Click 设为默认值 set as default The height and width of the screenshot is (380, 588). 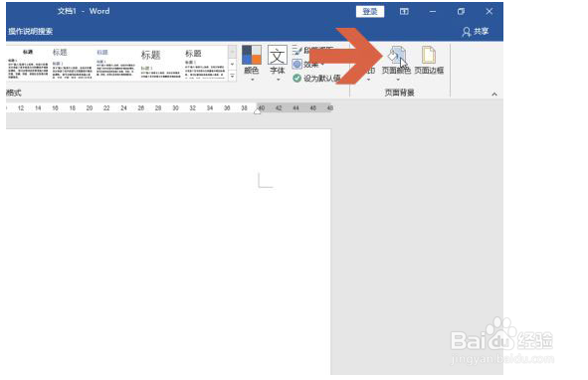coord(316,78)
